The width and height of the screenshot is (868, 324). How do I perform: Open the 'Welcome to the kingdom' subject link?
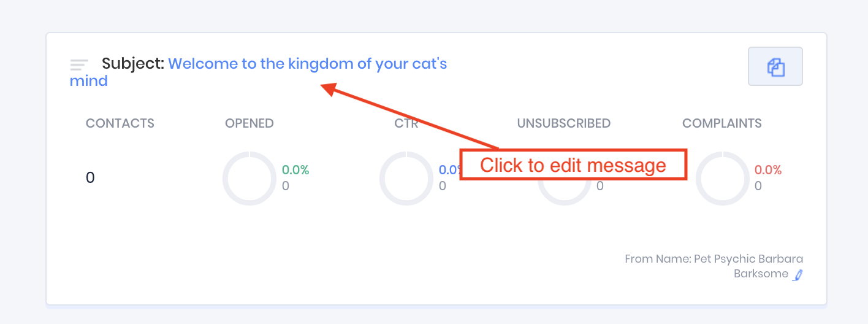[x=306, y=64]
